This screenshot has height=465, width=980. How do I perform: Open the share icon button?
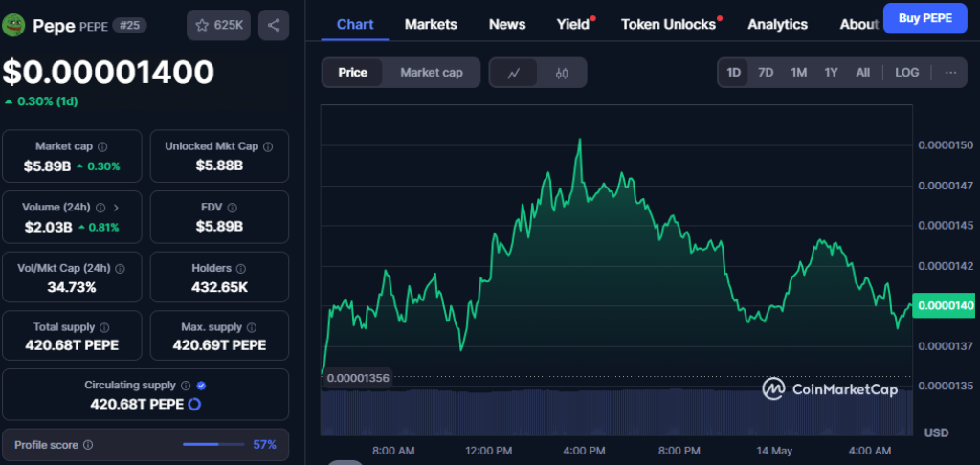coord(273,25)
